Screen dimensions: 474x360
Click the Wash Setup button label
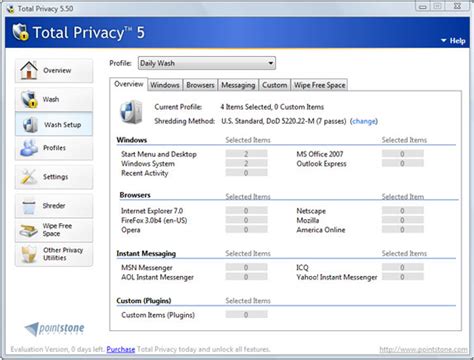pos(63,125)
